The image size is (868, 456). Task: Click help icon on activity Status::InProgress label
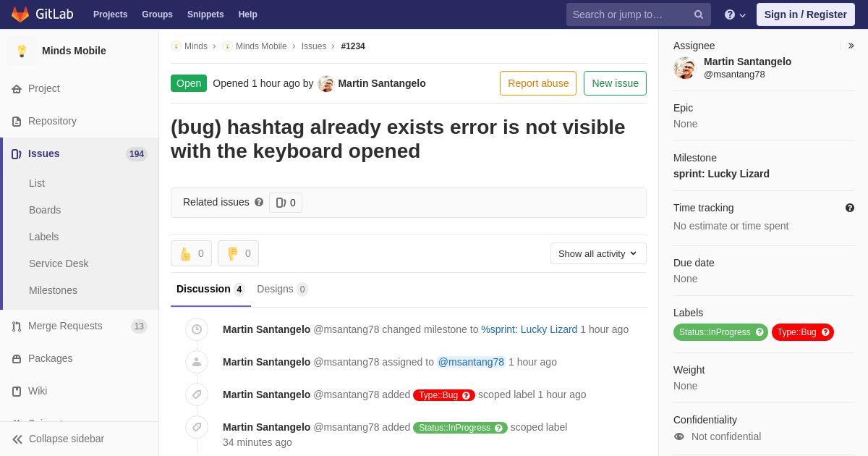click(498, 428)
